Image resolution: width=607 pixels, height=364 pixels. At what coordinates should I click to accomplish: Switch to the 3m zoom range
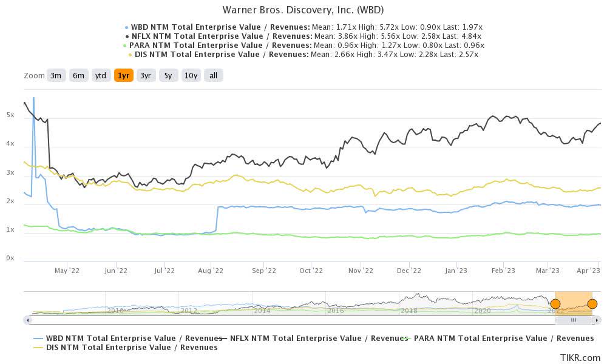pyautogui.click(x=55, y=75)
